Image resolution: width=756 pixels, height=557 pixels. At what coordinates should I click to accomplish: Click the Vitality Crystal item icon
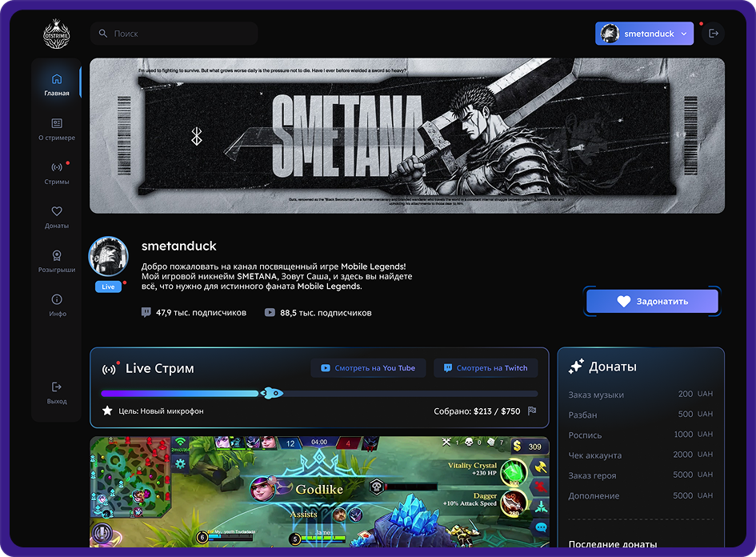pyautogui.click(x=514, y=473)
